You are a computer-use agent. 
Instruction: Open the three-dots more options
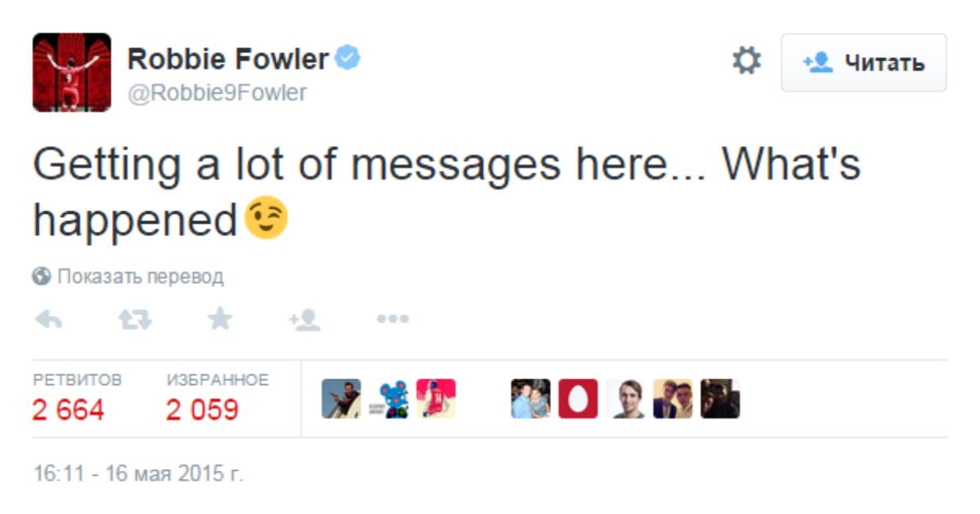(392, 320)
